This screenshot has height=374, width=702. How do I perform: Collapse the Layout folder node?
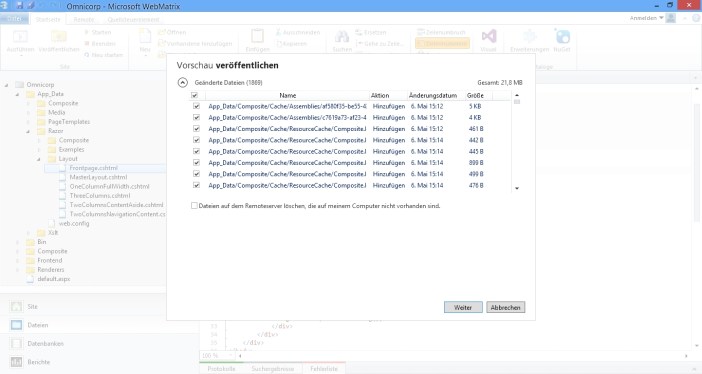pos(39,159)
